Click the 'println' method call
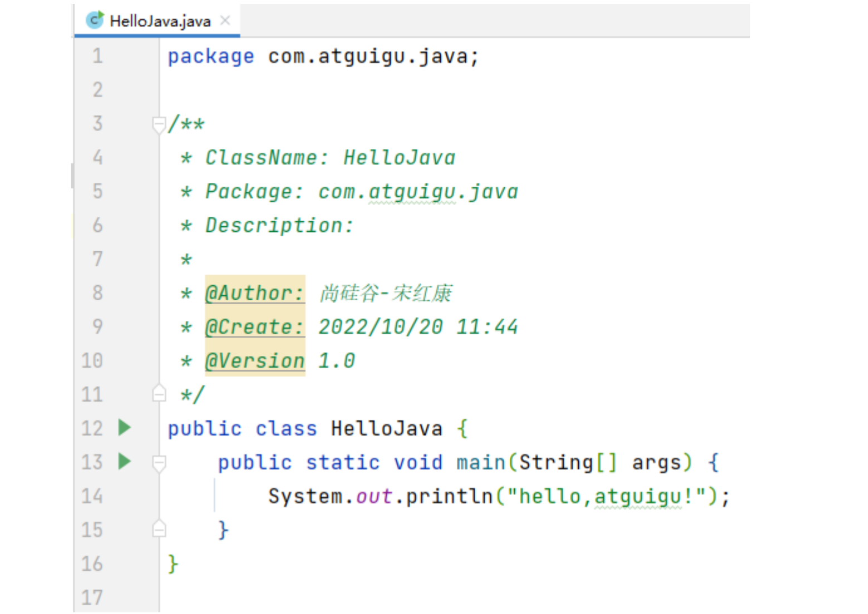868x614 pixels. click(449, 496)
